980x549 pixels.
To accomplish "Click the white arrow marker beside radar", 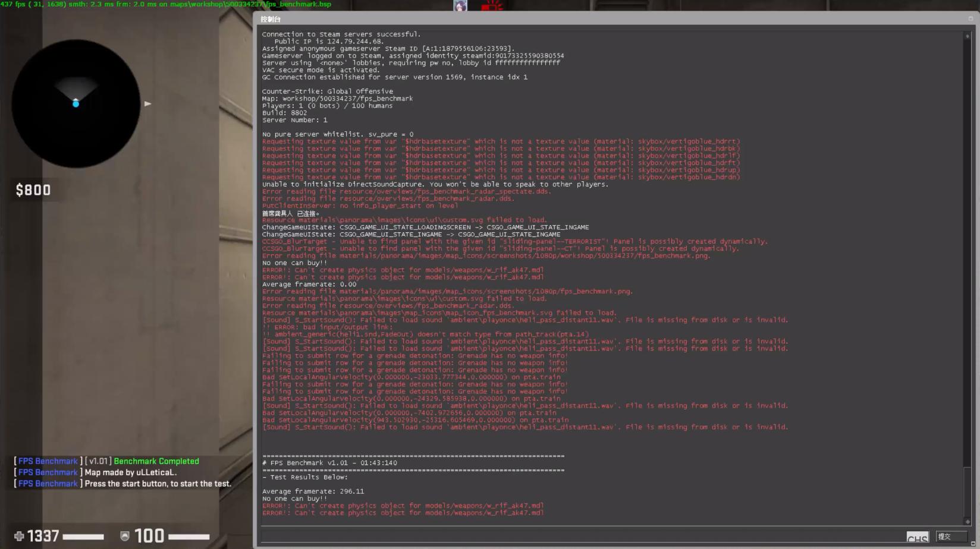I will pyautogui.click(x=147, y=103).
